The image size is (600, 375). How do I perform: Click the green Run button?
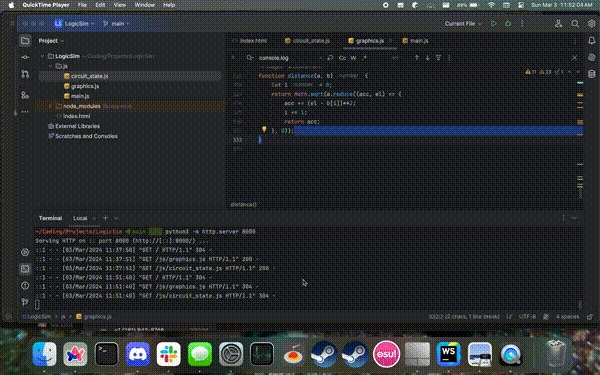tap(494, 24)
